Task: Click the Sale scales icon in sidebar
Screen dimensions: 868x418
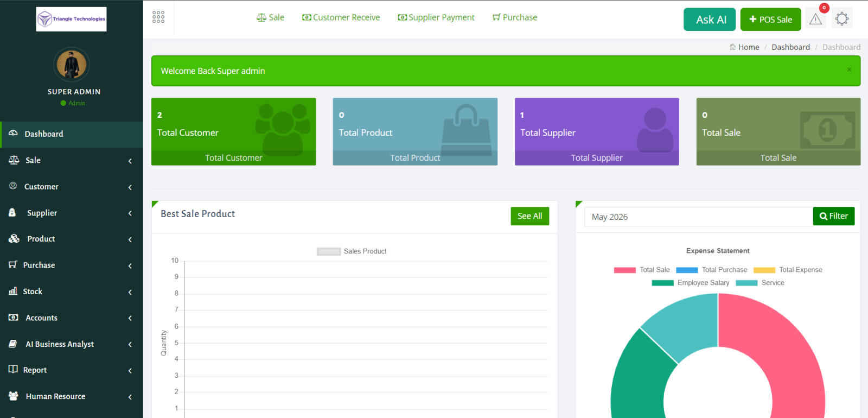Action: pos(14,160)
